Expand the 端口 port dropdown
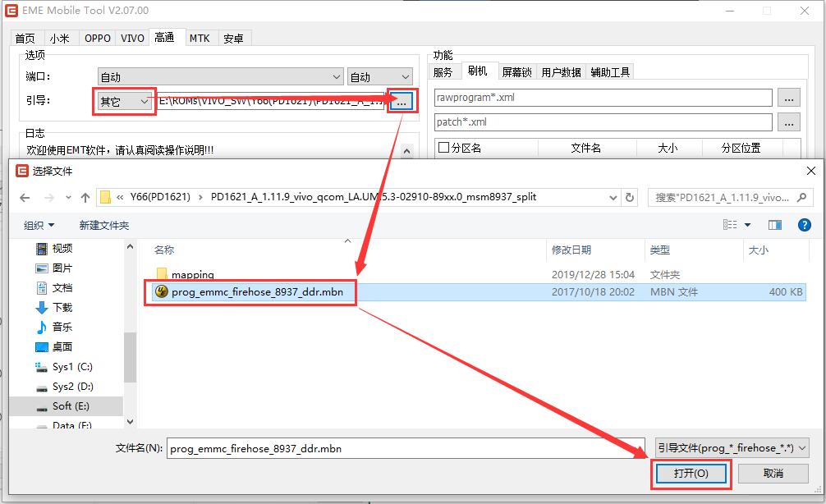Viewport: 826px width, 504px height. pyautogui.click(x=220, y=77)
